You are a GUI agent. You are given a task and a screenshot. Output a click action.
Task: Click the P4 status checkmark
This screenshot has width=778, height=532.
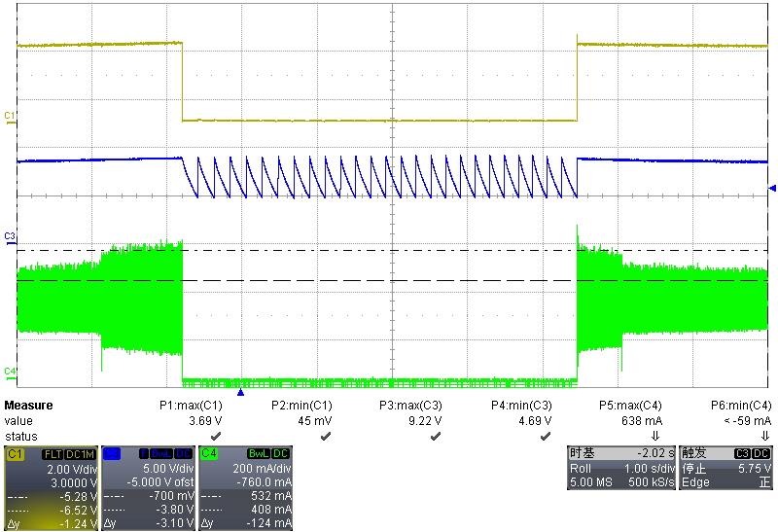[x=545, y=437]
